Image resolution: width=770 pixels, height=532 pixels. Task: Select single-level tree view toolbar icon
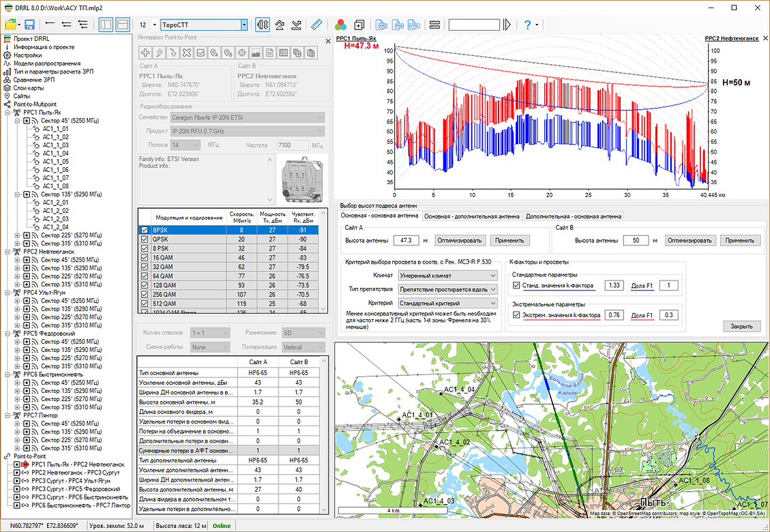tap(50, 25)
